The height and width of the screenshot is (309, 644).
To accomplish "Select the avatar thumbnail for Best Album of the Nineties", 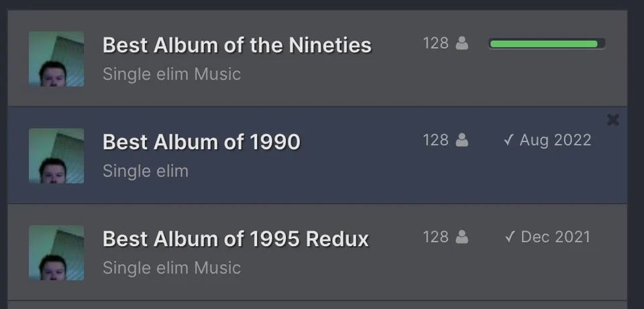I will pos(56,59).
